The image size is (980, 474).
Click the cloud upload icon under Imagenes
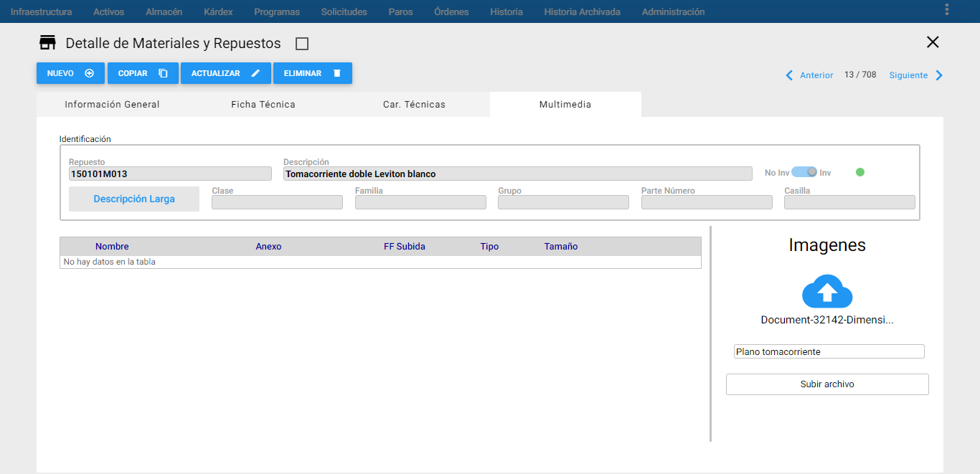827,291
